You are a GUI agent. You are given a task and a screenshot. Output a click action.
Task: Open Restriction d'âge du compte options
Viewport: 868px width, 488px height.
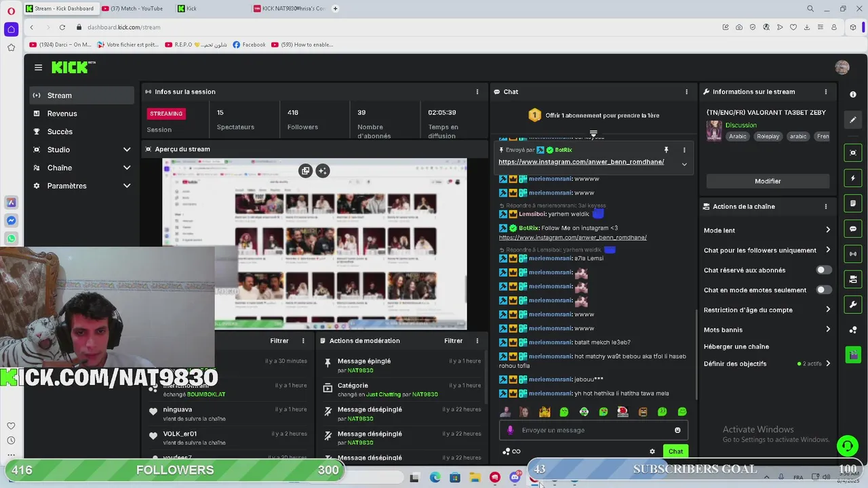[767, 310]
